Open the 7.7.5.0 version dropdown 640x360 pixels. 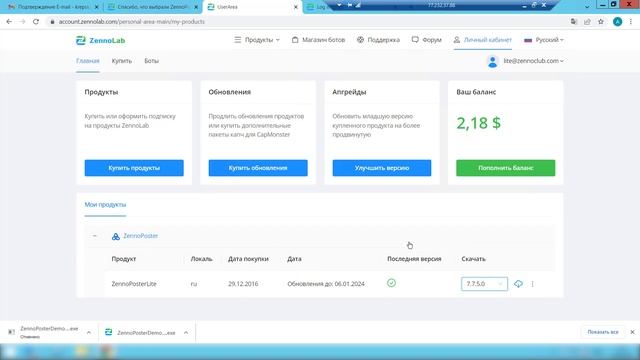tap(484, 284)
